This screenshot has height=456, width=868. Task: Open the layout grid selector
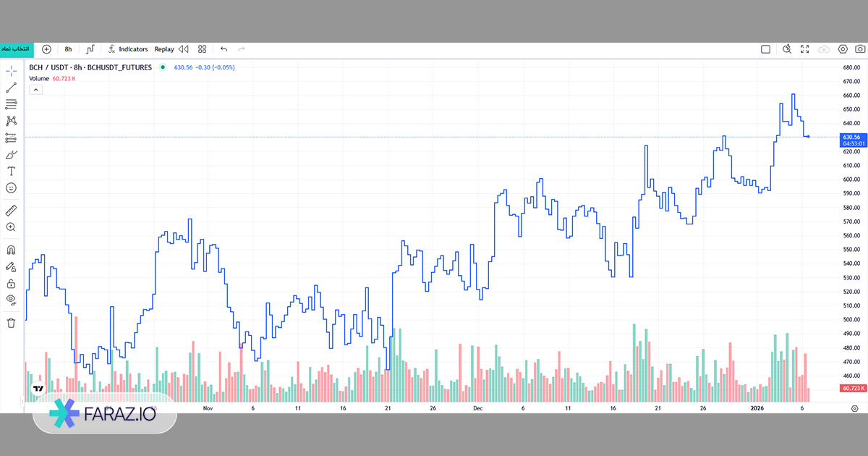203,49
